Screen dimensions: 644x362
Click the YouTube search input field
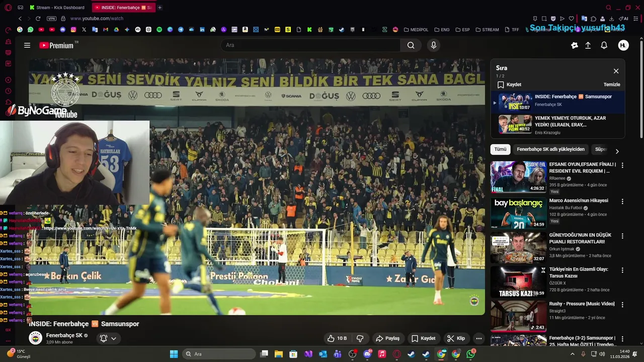point(310,45)
